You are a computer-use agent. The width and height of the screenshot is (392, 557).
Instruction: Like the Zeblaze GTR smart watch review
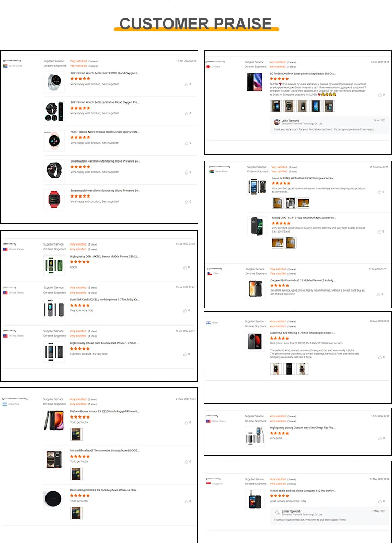pos(186,84)
